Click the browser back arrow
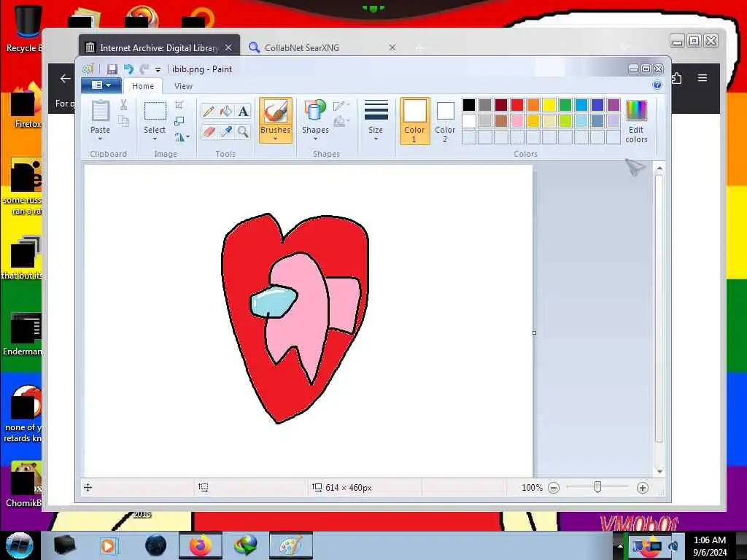 (65, 79)
